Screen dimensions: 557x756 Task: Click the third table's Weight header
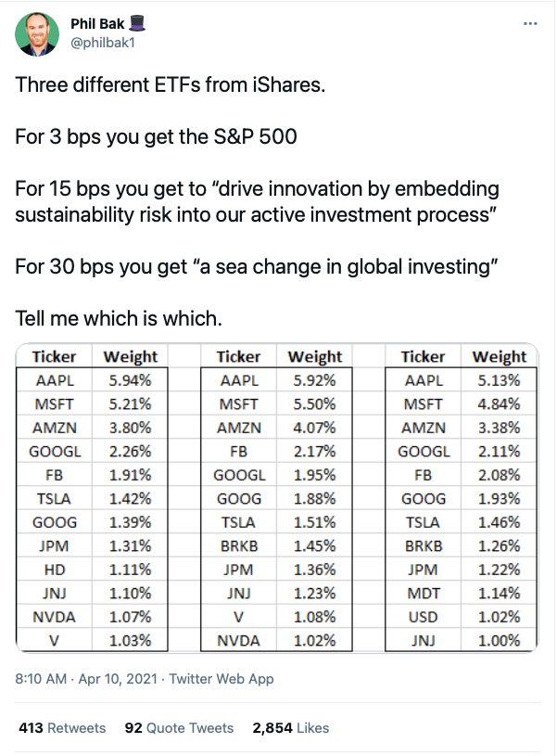(x=499, y=356)
